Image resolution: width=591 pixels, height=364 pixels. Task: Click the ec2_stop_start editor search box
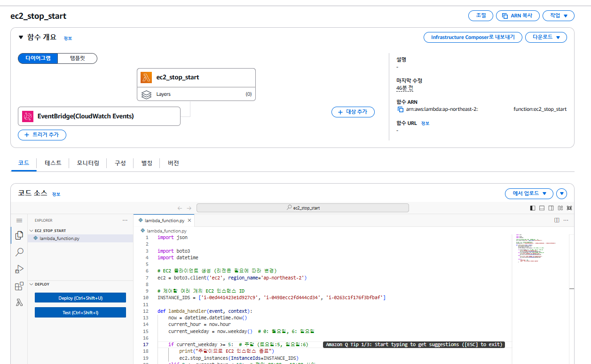click(303, 208)
